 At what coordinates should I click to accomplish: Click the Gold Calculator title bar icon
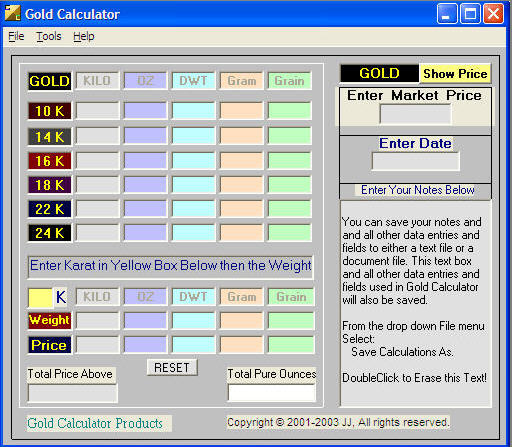(x=12, y=14)
